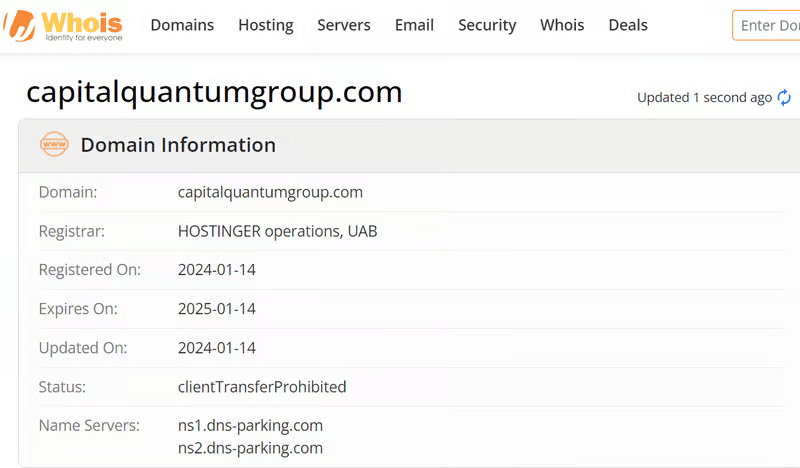The height and width of the screenshot is (468, 800).
Task: Open the Deals menu
Action: tap(628, 25)
